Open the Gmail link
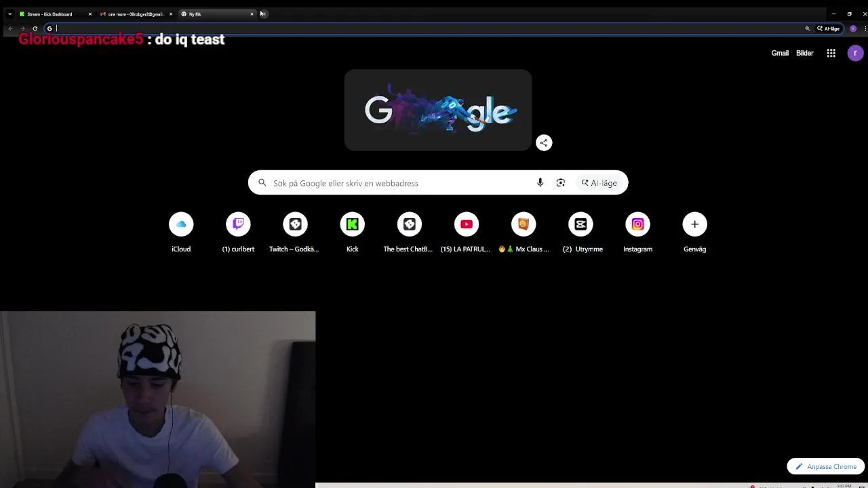Screen dimensions: 868x488 780,53
